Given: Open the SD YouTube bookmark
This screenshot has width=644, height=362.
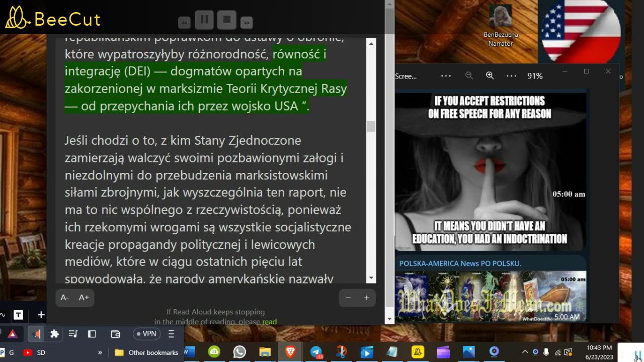Looking at the screenshot, I should tap(34, 352).
